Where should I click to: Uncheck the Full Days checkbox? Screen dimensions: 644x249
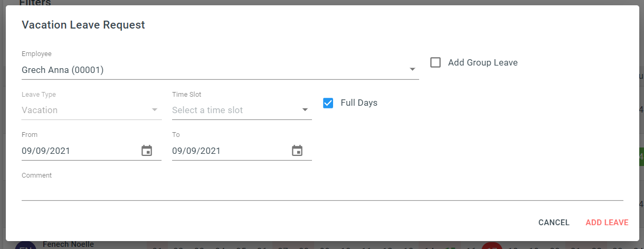point(328,103)
